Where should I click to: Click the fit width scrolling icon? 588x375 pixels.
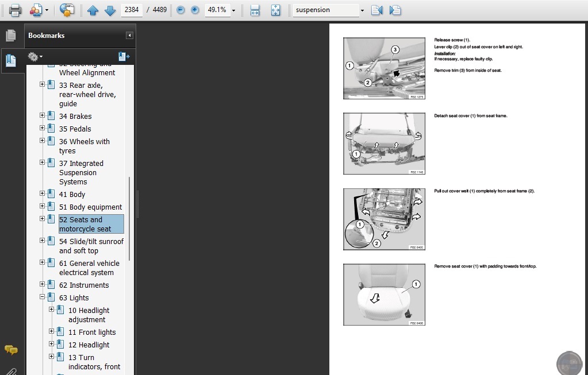tap(255, 10)
